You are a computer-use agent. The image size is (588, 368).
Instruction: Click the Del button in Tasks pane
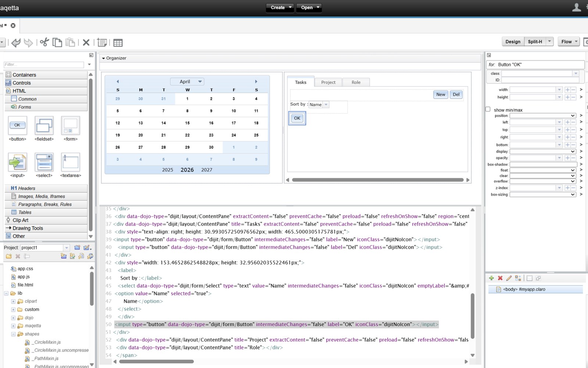(456, 95)
